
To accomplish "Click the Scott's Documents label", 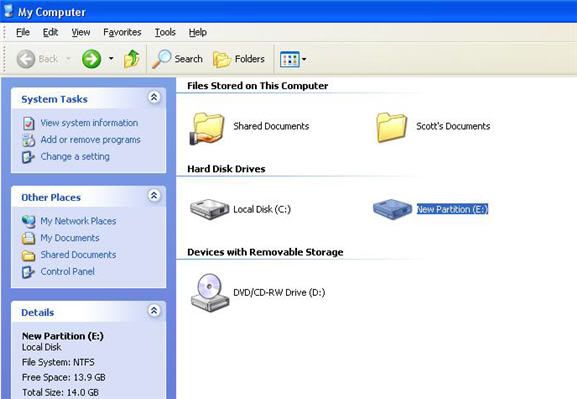I will pos(453,126).
